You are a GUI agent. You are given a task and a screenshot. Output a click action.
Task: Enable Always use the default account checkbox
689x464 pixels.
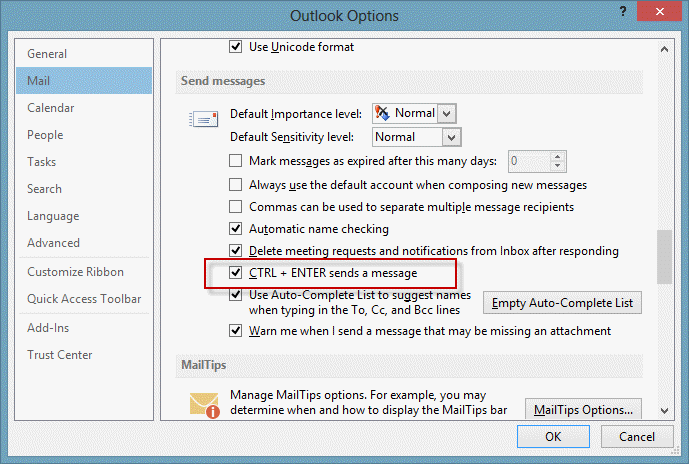click(236, 185)
